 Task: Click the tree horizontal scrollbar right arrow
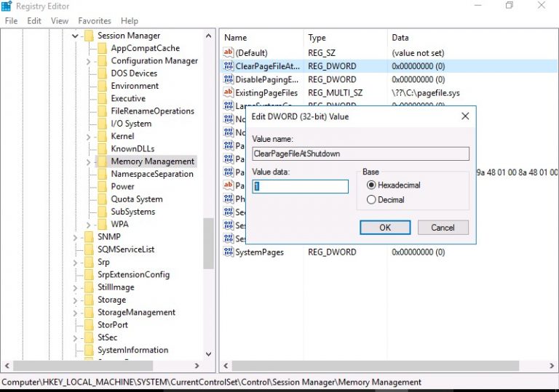[x=197, y=366]
